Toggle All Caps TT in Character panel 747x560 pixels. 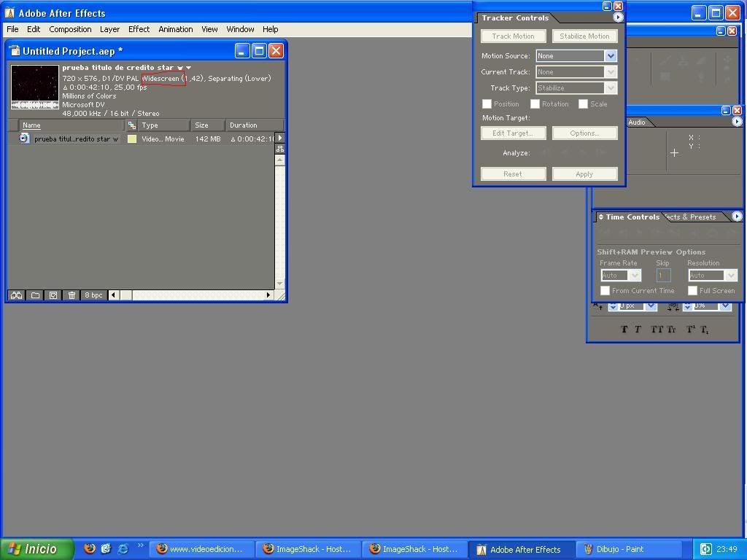(657, 329)
